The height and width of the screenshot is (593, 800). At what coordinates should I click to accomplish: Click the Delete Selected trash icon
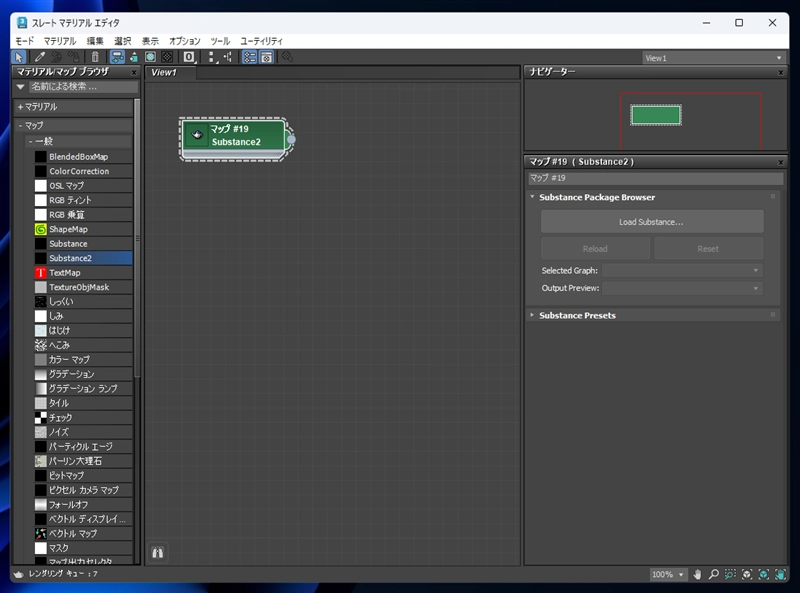(x=95, y=58)
